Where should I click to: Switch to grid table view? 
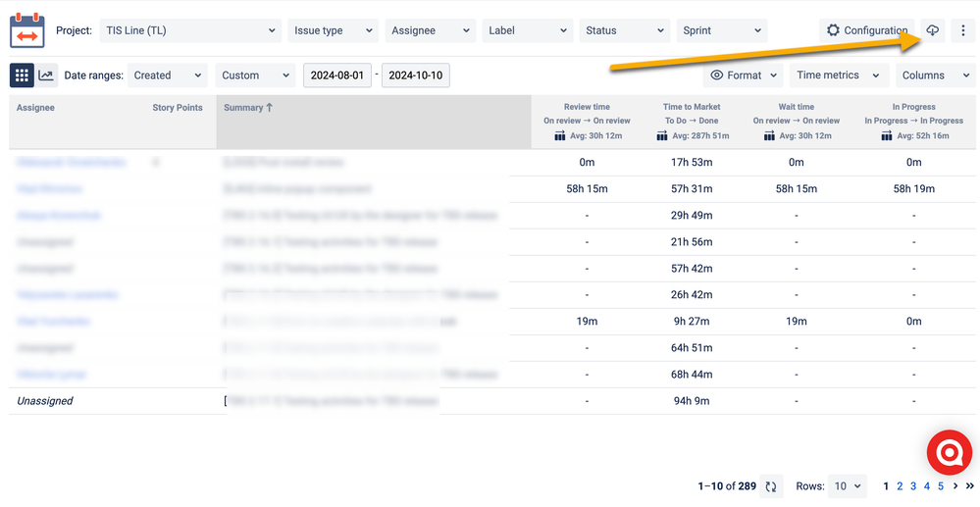[x=22, y=75]
